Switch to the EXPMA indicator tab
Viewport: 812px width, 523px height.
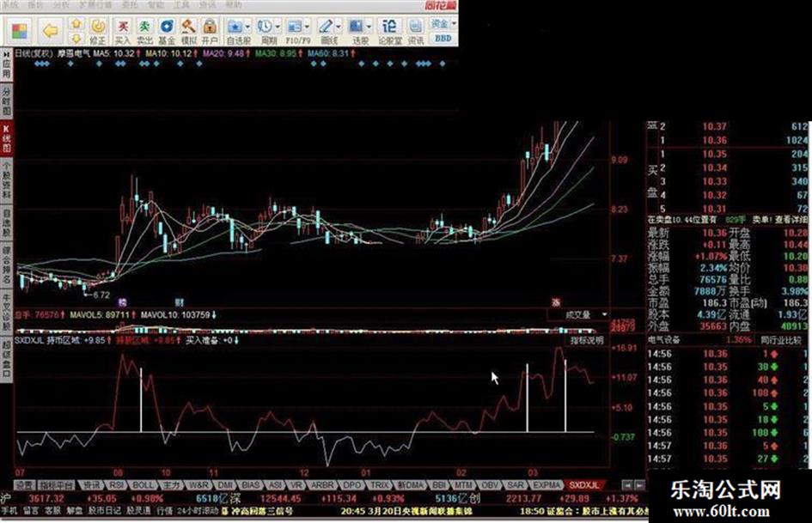pyautogui.click(x=546, y=485)
